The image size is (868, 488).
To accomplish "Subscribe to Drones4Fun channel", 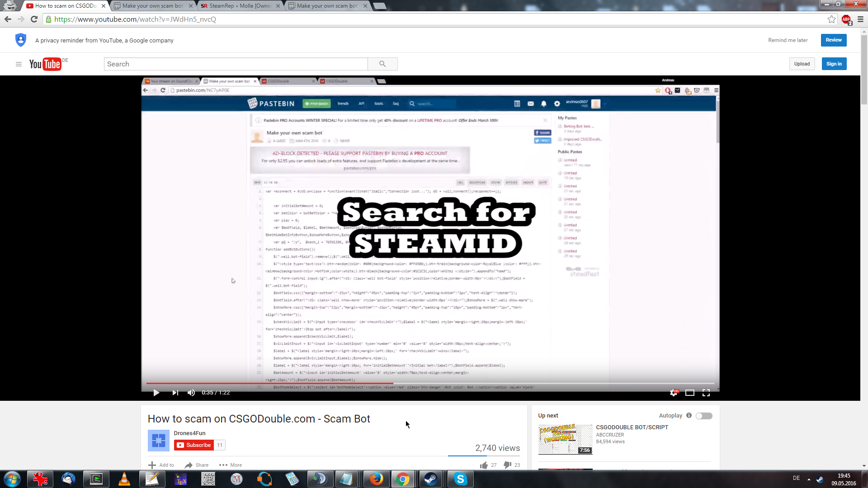I will [x=194, y=445].
